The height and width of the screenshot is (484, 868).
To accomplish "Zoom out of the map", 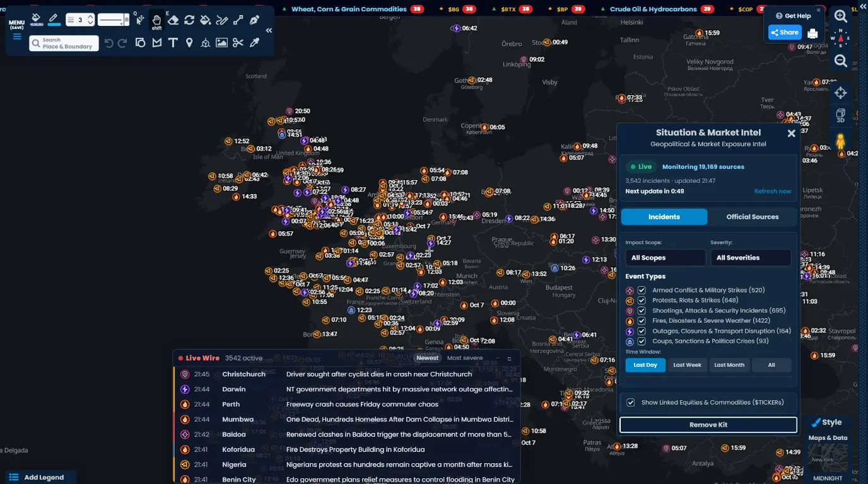I will 840,60.
